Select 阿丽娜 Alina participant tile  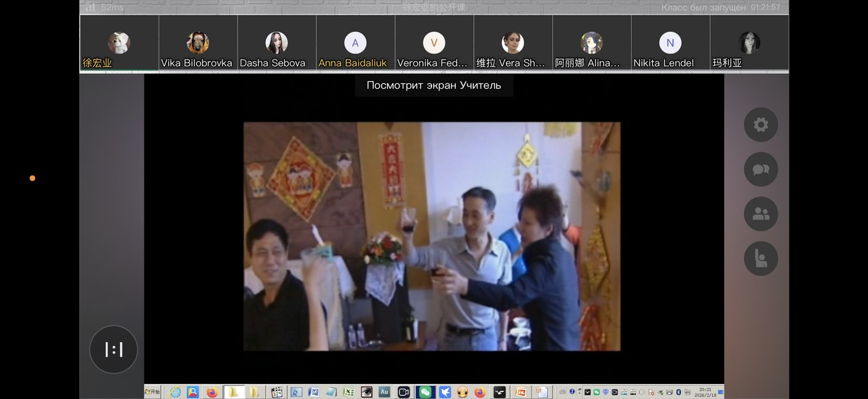click(x=591, y=43)
